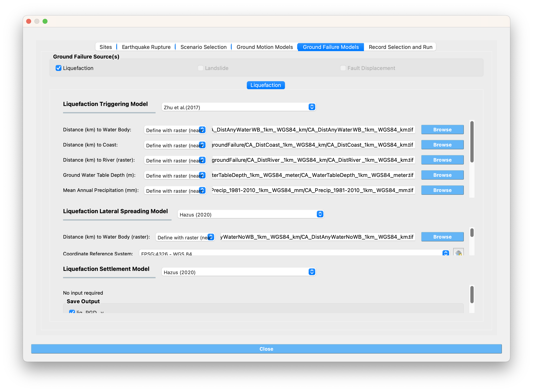This screenshot has height=392, width=533.
Task: Browse for Ground Water Table Depth raster
Action: pyautogui.click(x=442, y=175)
